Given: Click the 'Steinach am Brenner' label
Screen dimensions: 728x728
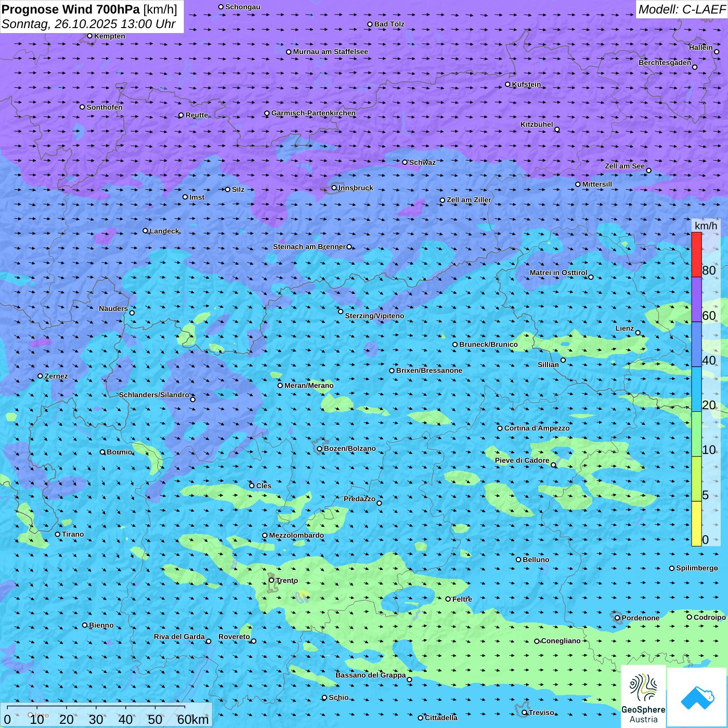Looking at the screenshot, I should coord(309,246).
